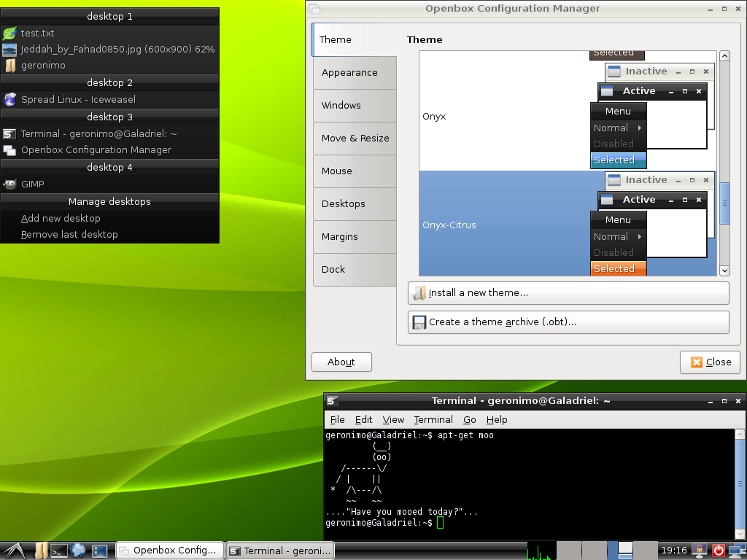This screenshot has height=560, width=747.
Task: Click theme list scrollbar up arrow
Action: tap(724, 56)
